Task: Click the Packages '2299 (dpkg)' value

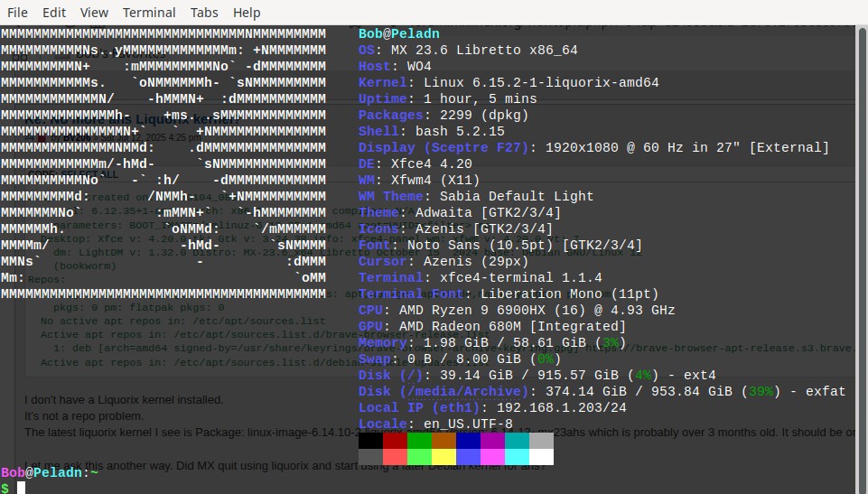Action: 484,115
